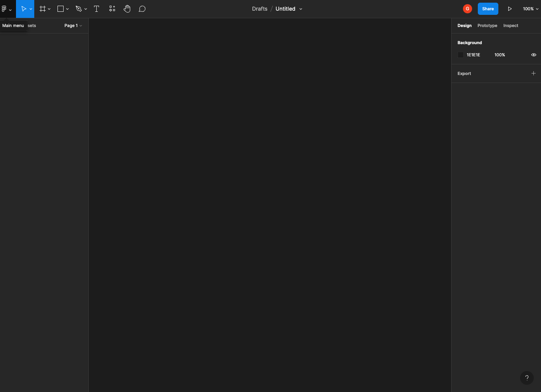Click the background opacity 100% field

(500, 55)
